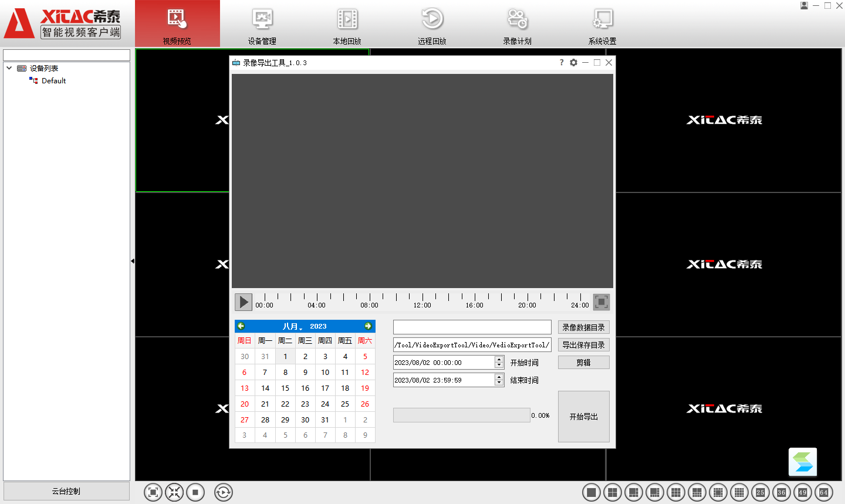The height and width of the screenshot is (504, 845).
Task: Switch to 4-split screen layout
Action: 613,492
